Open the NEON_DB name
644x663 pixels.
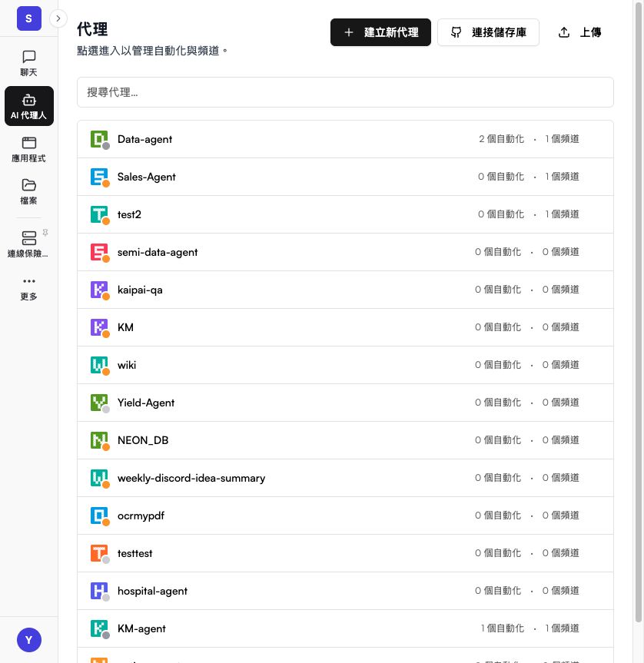(143, 440)
